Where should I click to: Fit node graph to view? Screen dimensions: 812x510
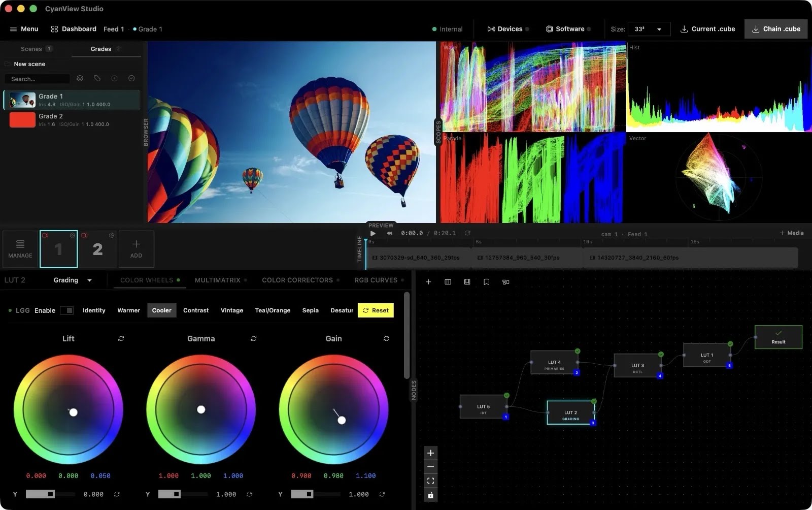pyautogui.click(x=430, y=481)
